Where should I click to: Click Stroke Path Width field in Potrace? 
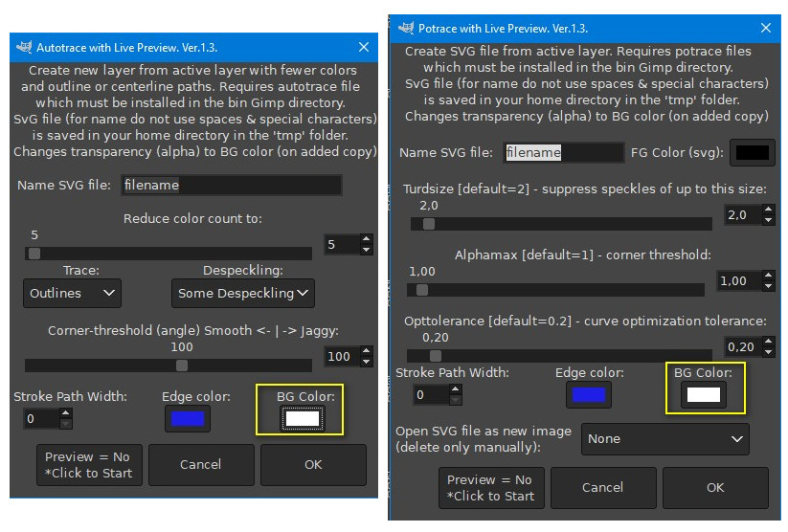click(431, 395)
